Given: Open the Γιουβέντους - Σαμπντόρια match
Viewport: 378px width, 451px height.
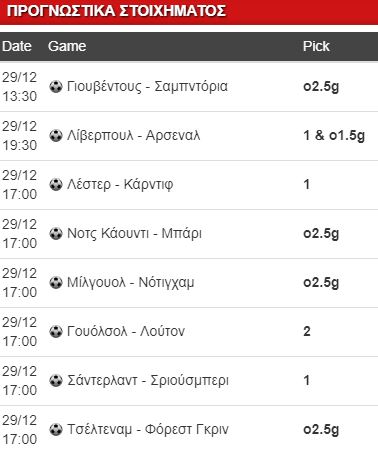Looking at the screenshot, I should pos(147,87).
